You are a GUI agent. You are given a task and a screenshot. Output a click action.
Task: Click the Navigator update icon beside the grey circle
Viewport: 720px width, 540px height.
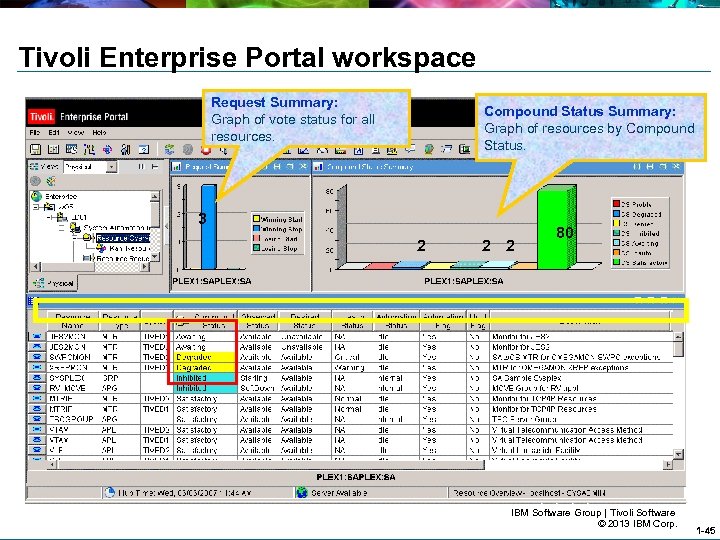click(x=51, y=181)
